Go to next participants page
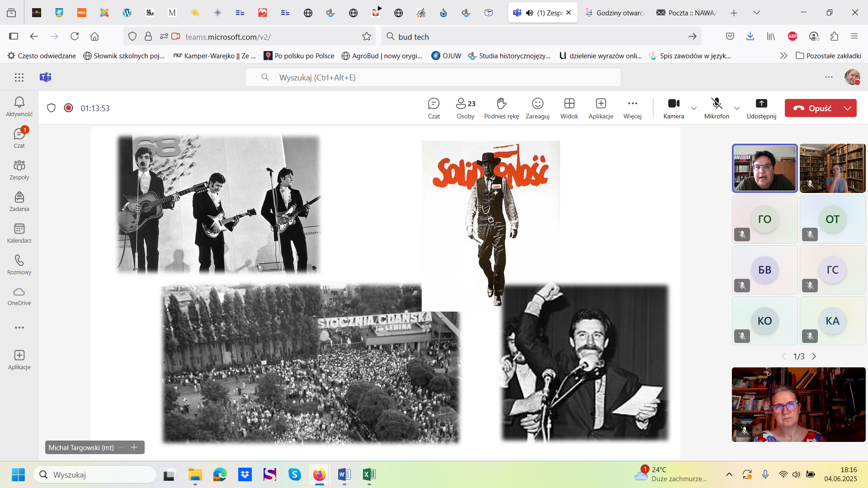This screenshot has width=868, height=488. pos(814,357)
